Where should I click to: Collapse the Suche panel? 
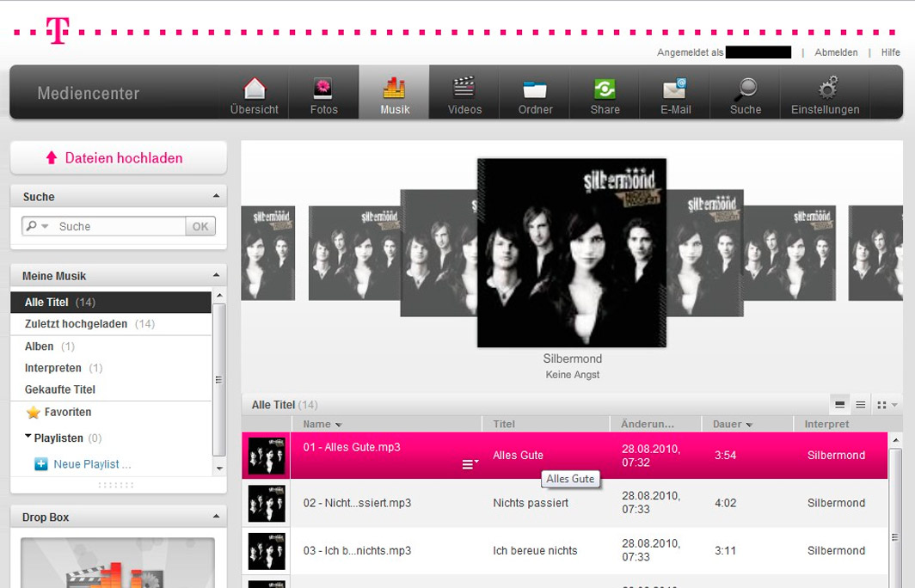[217, 196]
